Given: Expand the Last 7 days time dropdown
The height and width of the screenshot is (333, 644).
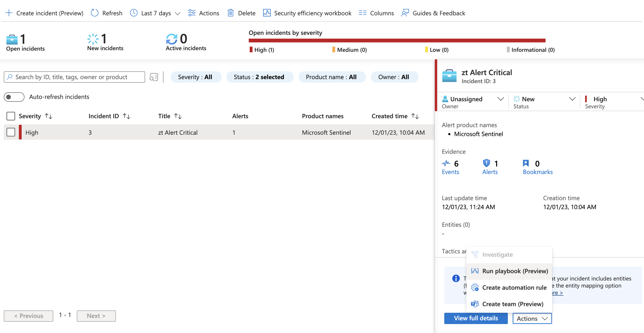Looking at the screenshot, I should point(178,13).
